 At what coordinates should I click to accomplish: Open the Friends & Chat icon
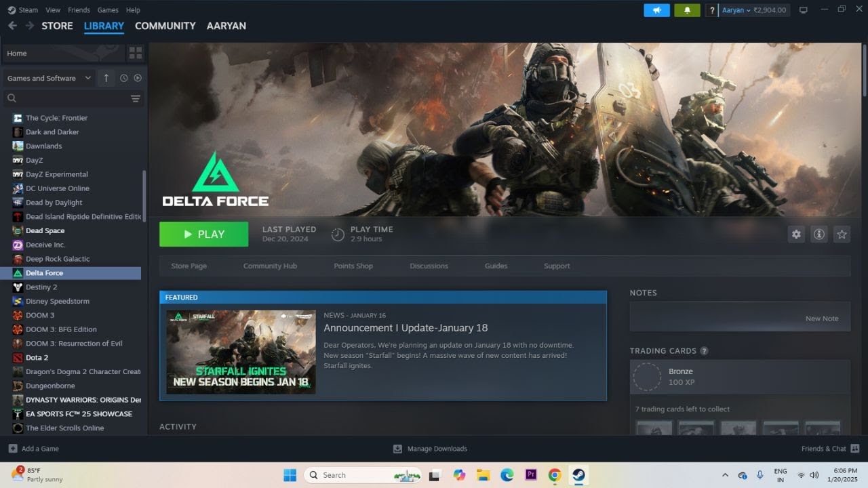[x=854, y=448]
